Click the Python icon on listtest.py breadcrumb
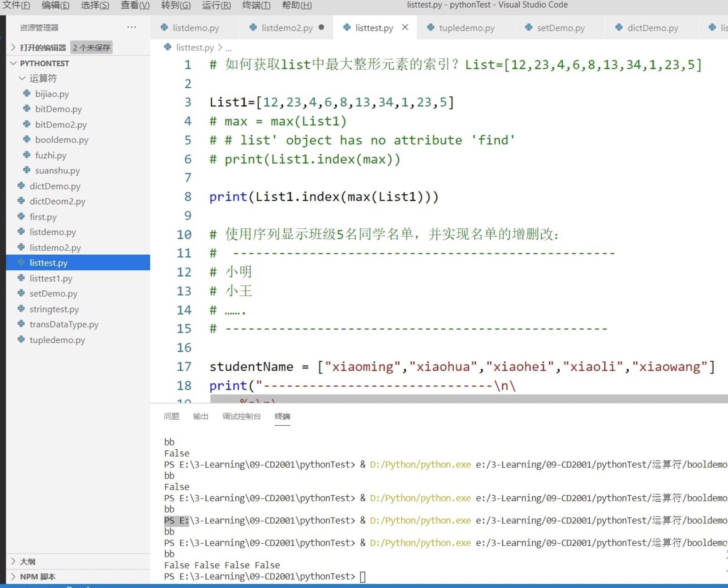 coord(168,47)
